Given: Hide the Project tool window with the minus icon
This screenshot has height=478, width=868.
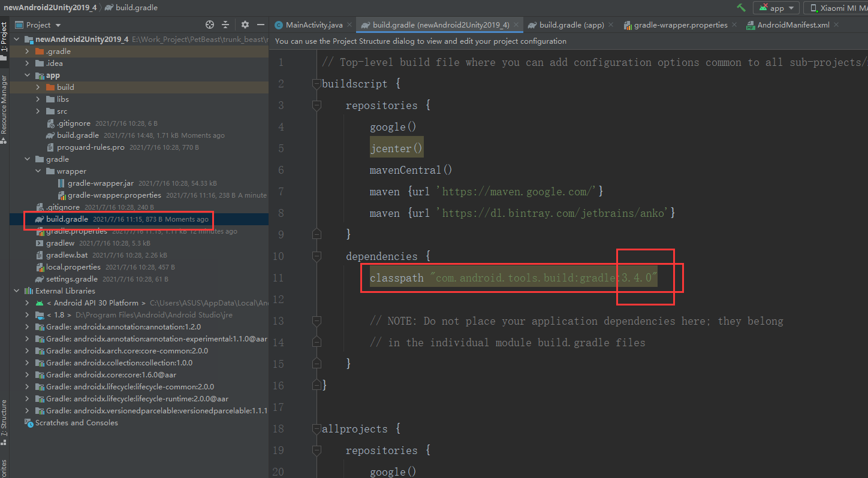Looking at the screenshot, I should pos(260,25).
